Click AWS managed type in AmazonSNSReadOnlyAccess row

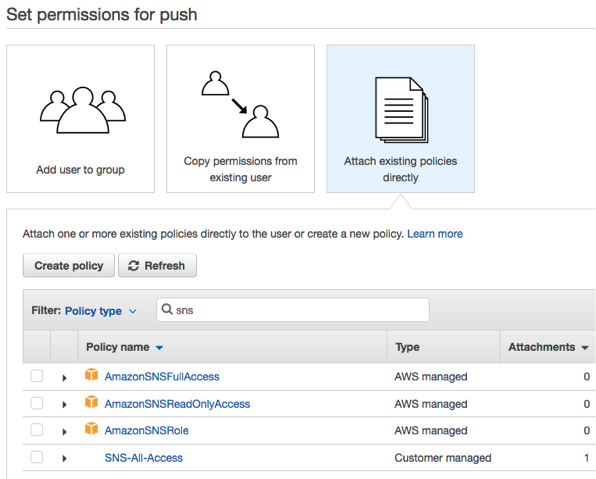tap(431, 404)
